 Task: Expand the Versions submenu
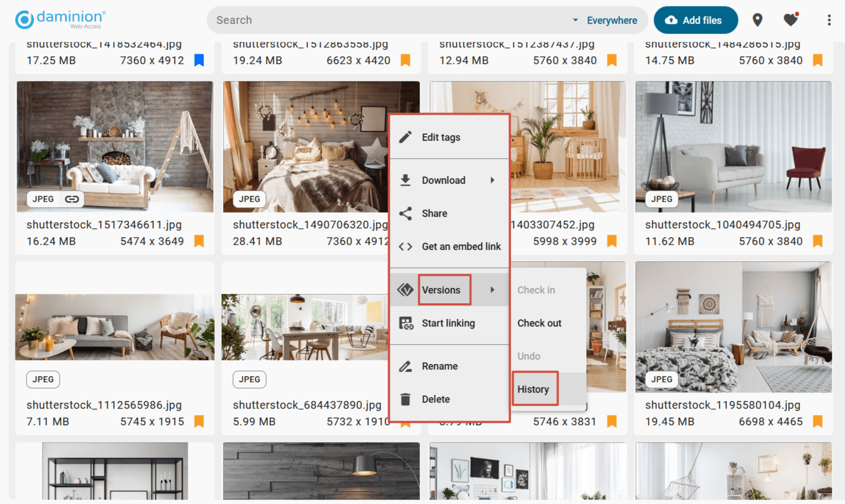(x=441, y=290)
